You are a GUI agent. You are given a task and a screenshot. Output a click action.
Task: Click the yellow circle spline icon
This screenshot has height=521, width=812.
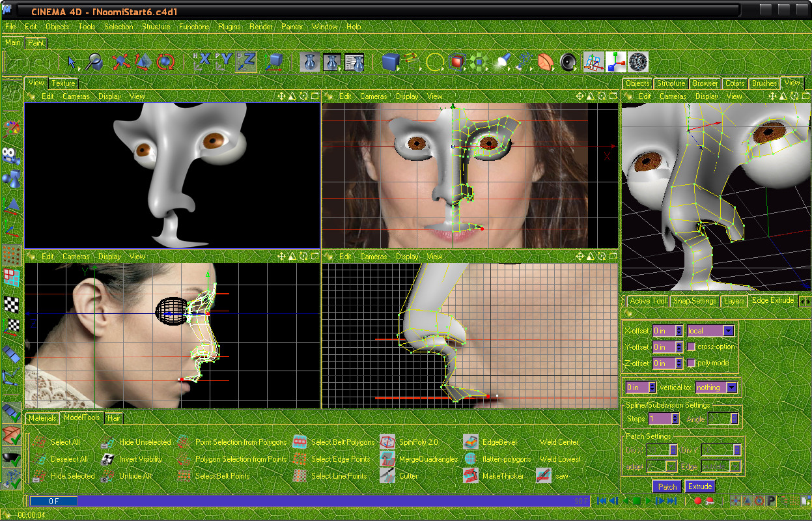434,62
